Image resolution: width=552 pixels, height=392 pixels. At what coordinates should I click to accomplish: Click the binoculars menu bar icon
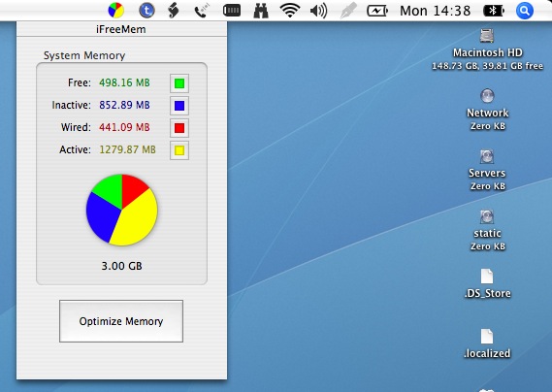[261, 11]
